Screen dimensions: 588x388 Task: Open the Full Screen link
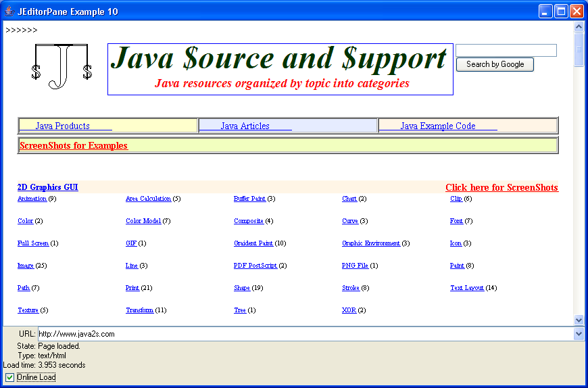tap(33, 243)
